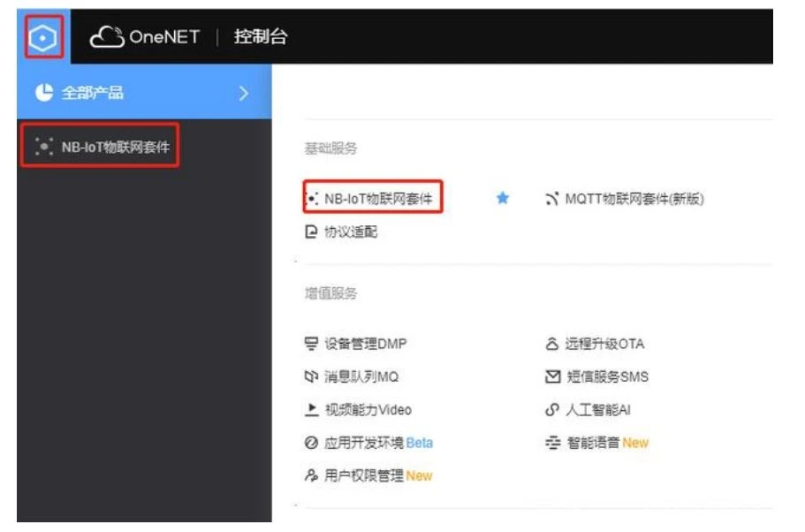Open MQTT物联网套件(新版)
This screenshot has height=532, width=805.
pyautogui.click(x=634, y=199)
